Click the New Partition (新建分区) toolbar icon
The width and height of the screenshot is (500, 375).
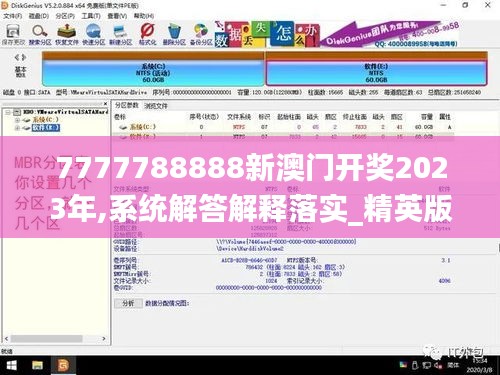(121, 34)
